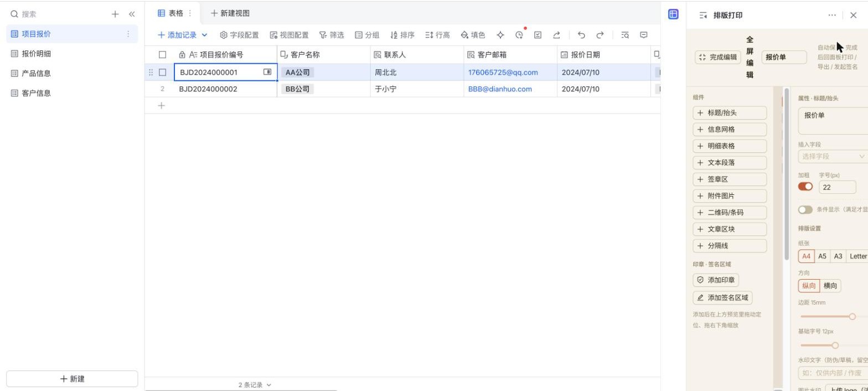
Task: Open the 添加记录 dropdown arrow
Action: click(204, 35)
